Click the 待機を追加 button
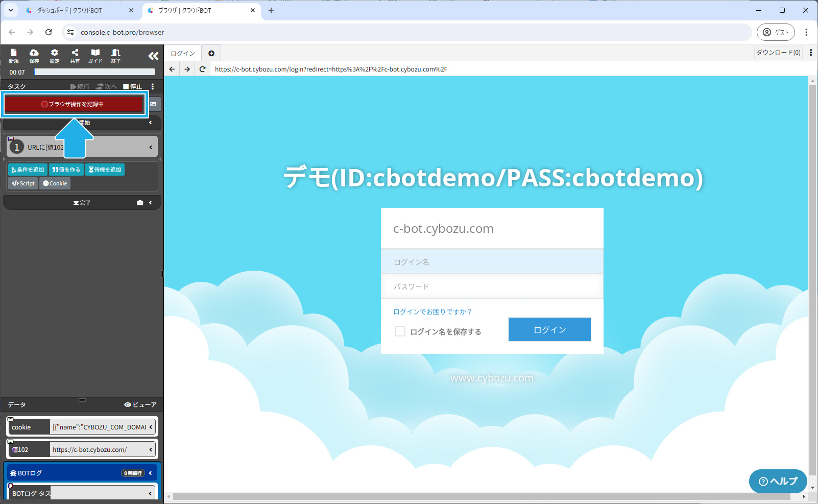Viewport: 818px width, 504px height. 105,170
